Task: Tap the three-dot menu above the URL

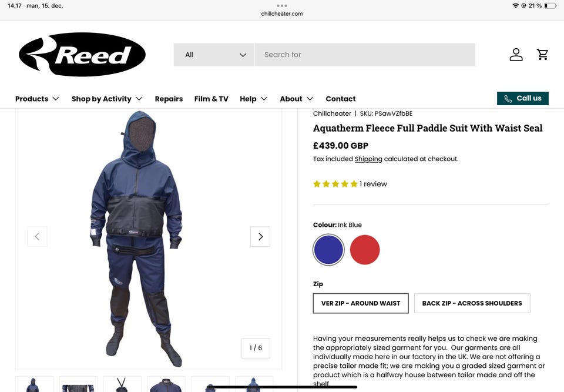Action: [x=282, y=6]
